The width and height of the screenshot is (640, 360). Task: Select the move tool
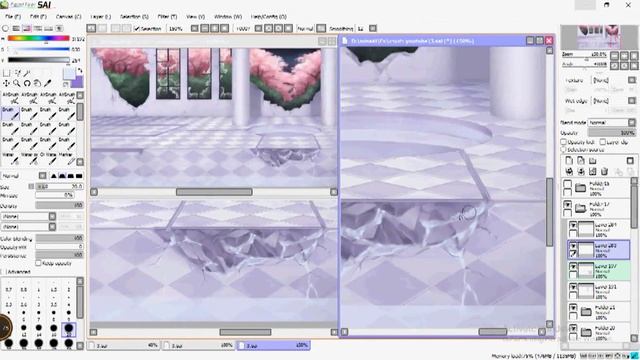(7, 83)
